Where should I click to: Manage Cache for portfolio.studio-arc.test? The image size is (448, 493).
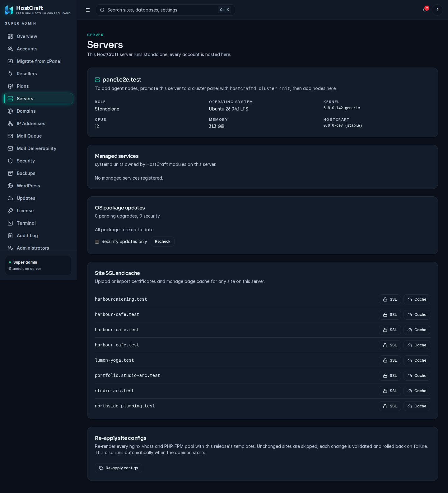pyautogui.click(x=417, y=376)
